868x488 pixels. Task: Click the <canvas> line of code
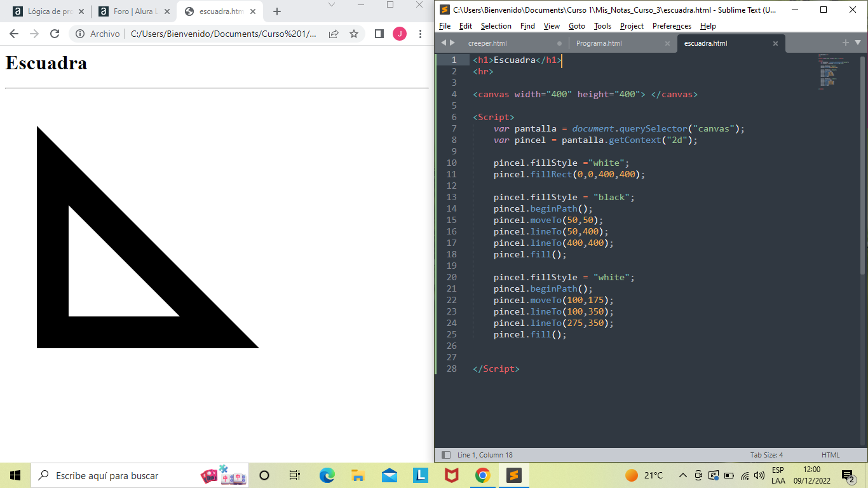pos(585,94)
